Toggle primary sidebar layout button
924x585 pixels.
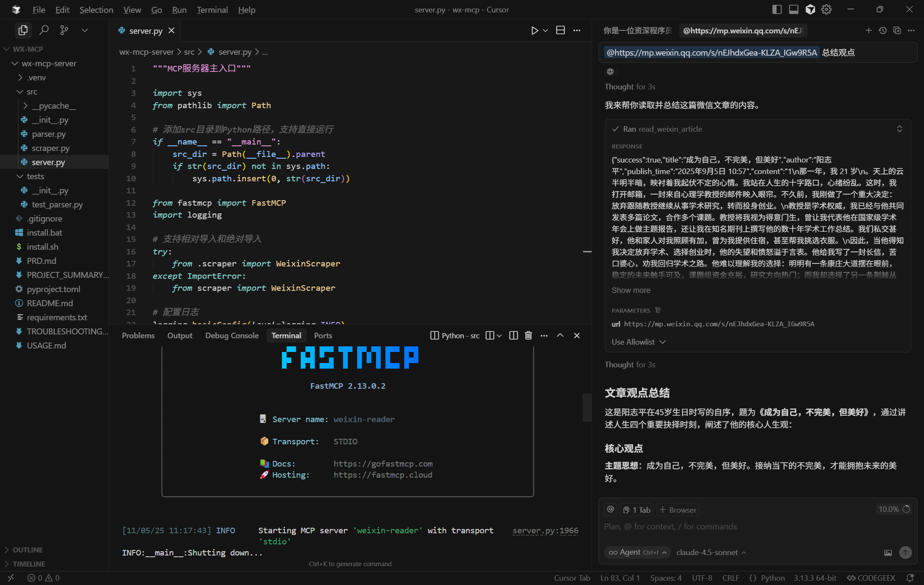click(777, 9)
